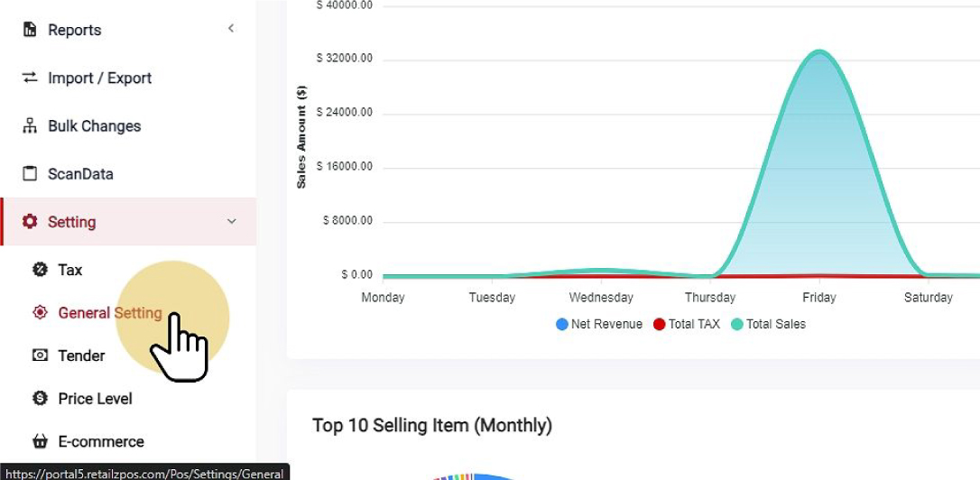Image resolution: width=980 pixels, height=480 pixels.
Task: Click the Friday sales peak on chart
Action: point(819,52)
